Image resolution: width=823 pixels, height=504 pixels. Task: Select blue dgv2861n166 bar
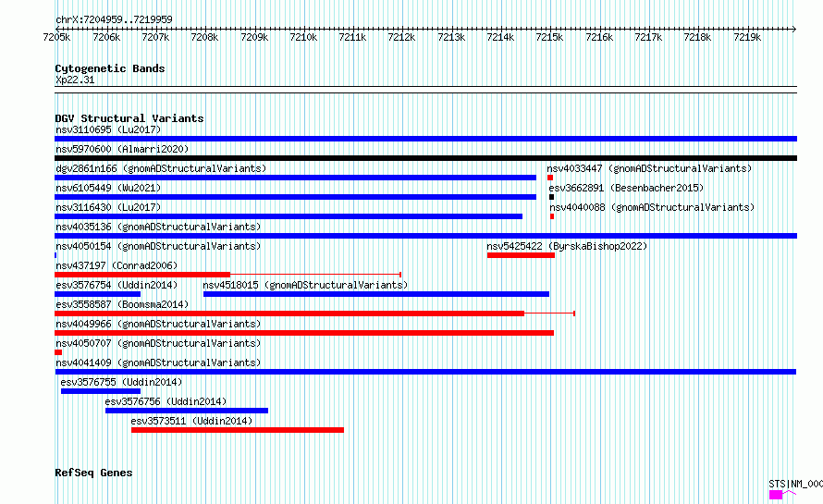[x=296, y=178]
